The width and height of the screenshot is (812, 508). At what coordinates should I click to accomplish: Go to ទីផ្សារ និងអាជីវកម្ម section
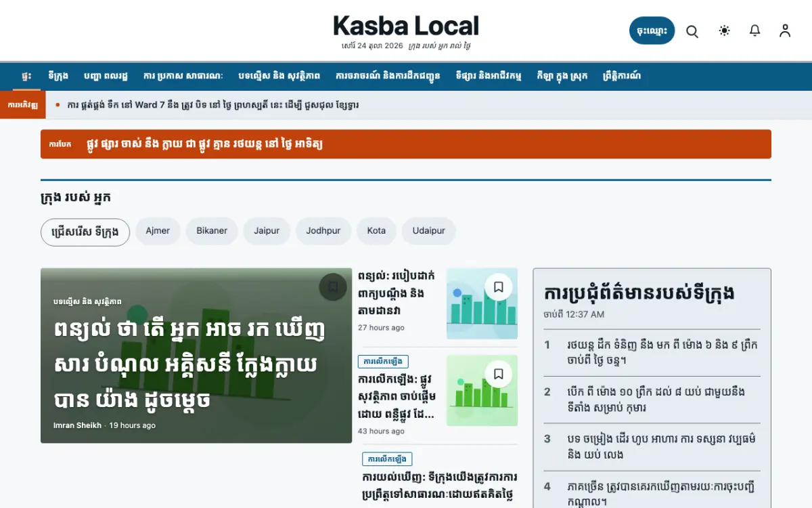click(489, 76)
